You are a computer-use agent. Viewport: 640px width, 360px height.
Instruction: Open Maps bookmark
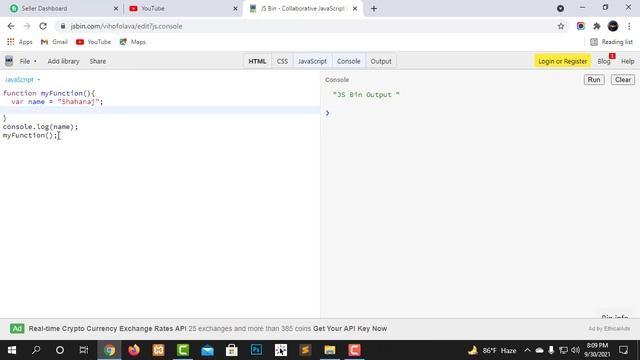[x=133, y=42]
